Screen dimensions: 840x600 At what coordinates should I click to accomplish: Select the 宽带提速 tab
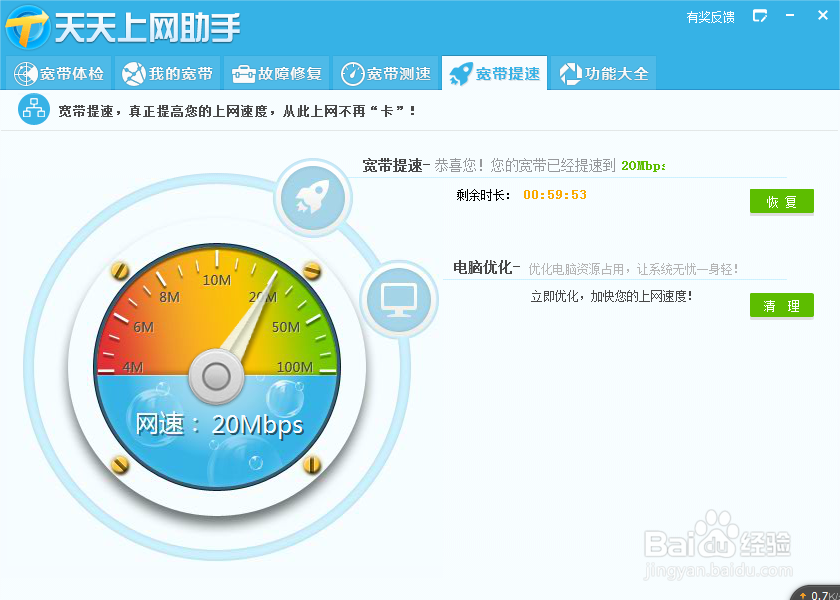[494, 73]
